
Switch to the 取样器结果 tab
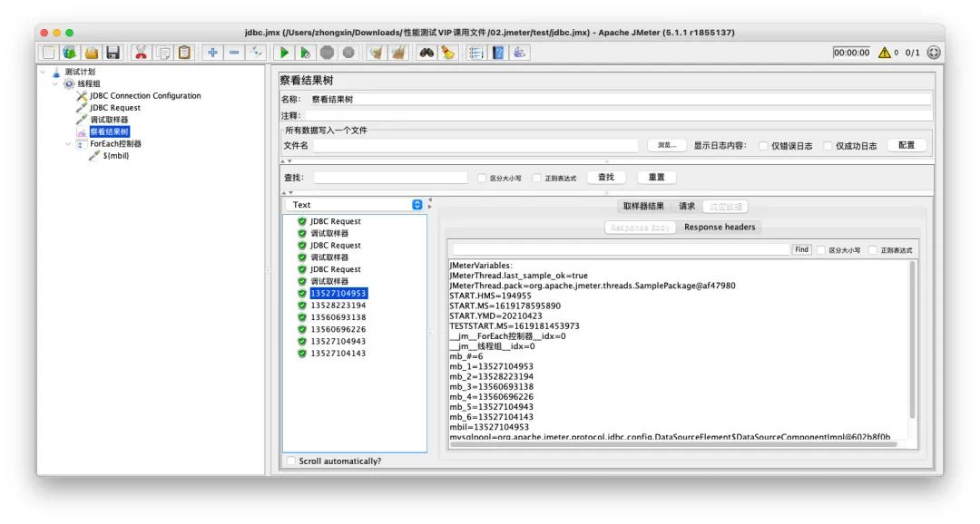point(643,206)
